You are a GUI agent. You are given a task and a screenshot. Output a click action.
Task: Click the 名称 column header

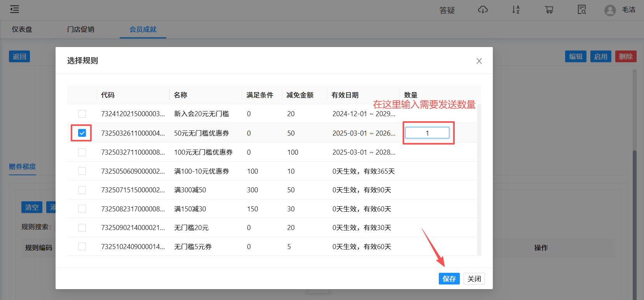pos(180,95)
